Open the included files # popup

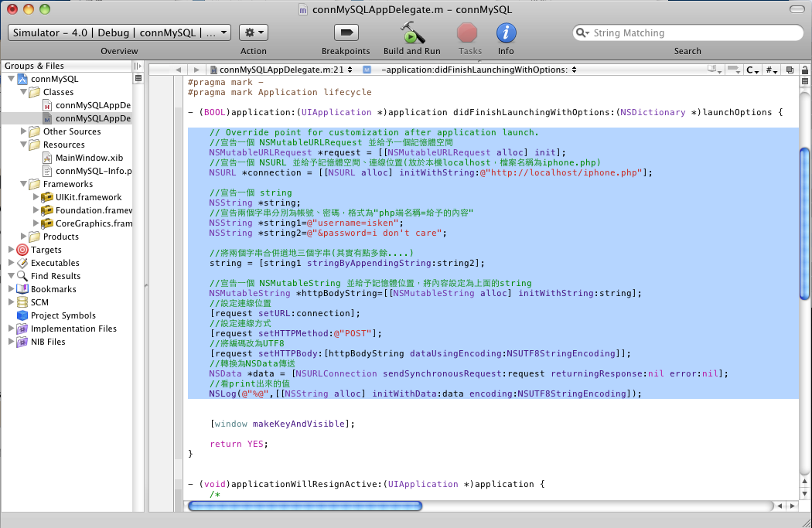771,70
